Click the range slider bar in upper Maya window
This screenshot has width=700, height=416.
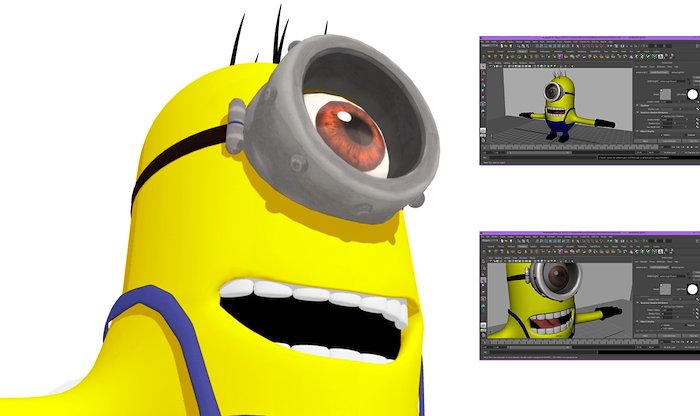pyautogui.click(x=539, y=153)
